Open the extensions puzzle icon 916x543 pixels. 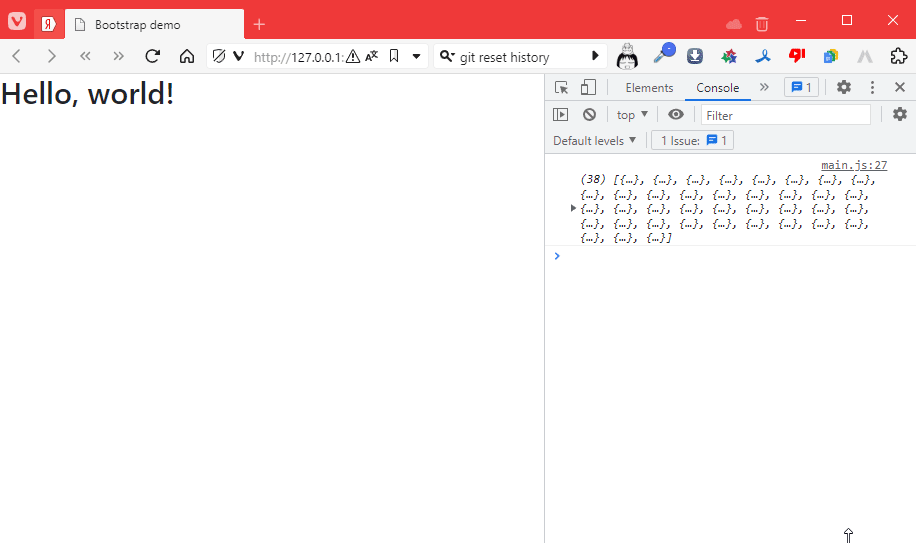(898, 57)
